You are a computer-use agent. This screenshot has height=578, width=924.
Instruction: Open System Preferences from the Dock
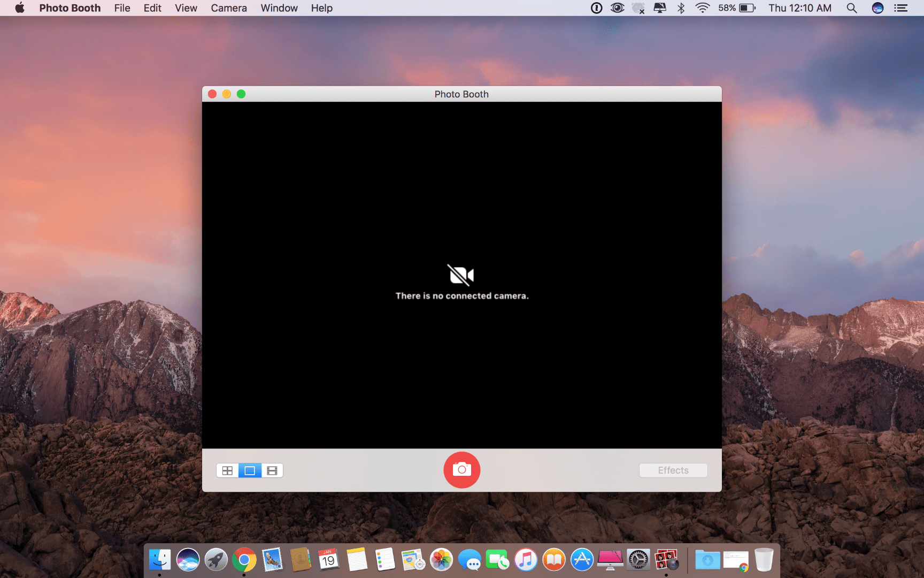[x=638, y=559]
